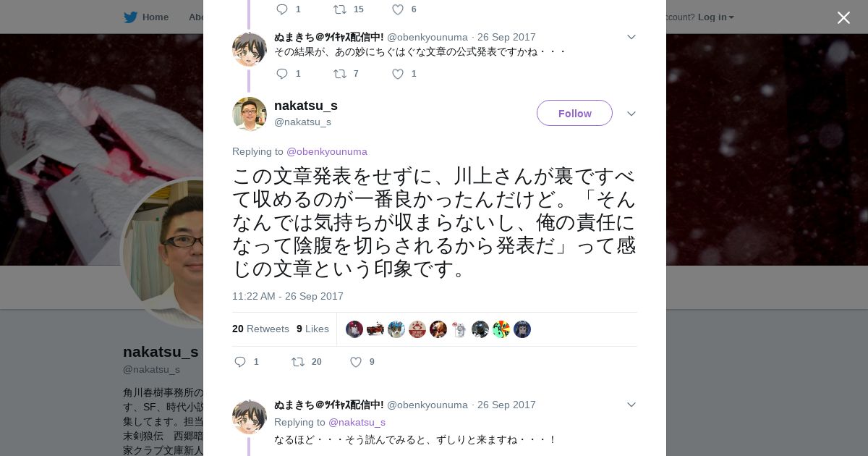The image size is (868, 456).
Task: Close the tweet overlay with X
Action: pos(843,17)
